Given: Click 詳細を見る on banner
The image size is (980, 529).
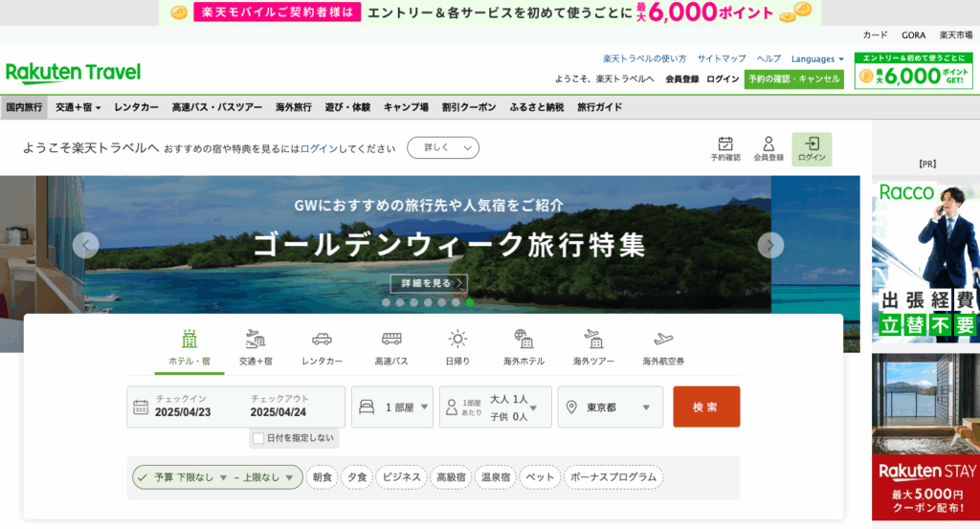Looking at the screenshot, I should click(x=429, y=283).
